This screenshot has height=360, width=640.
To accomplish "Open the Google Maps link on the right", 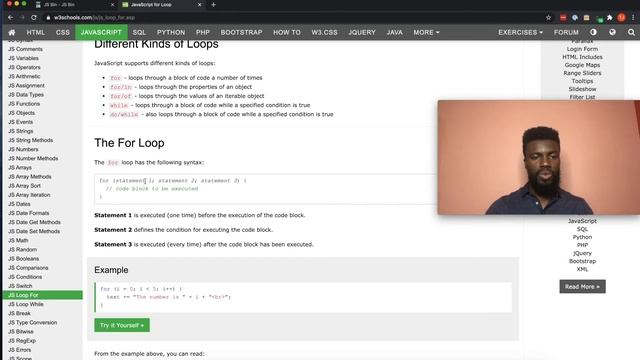I will (582, 65).
